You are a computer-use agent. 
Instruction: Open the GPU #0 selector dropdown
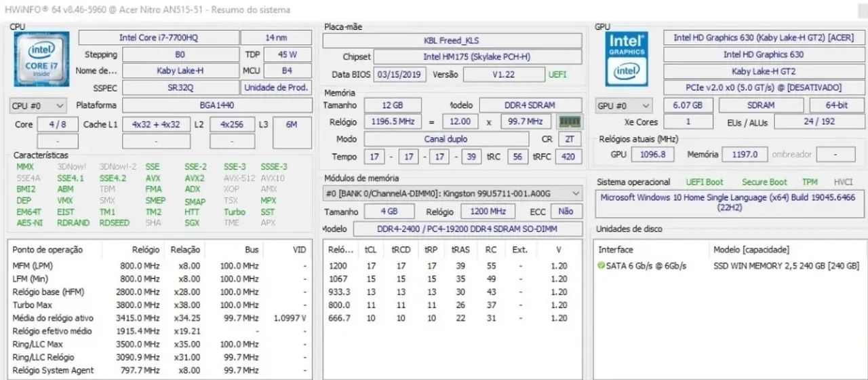(624, 106)
